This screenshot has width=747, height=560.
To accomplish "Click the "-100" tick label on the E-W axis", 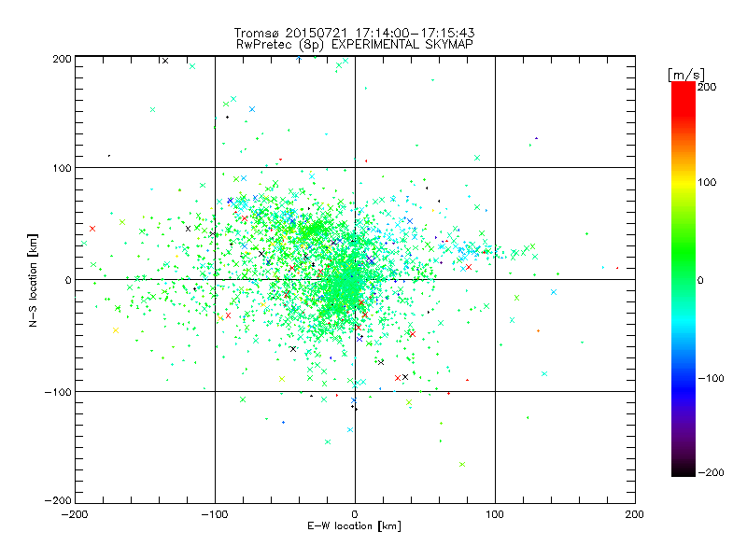I will tap(215, 514).
